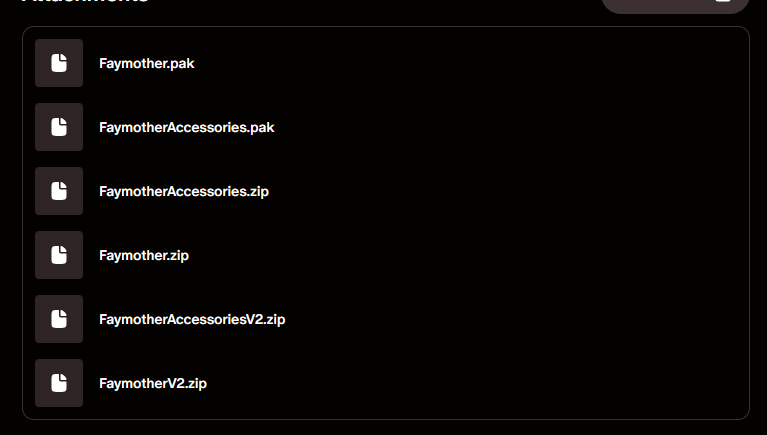Open the FaymotherAccessoriesV2.zip name link

pos(192,320)
